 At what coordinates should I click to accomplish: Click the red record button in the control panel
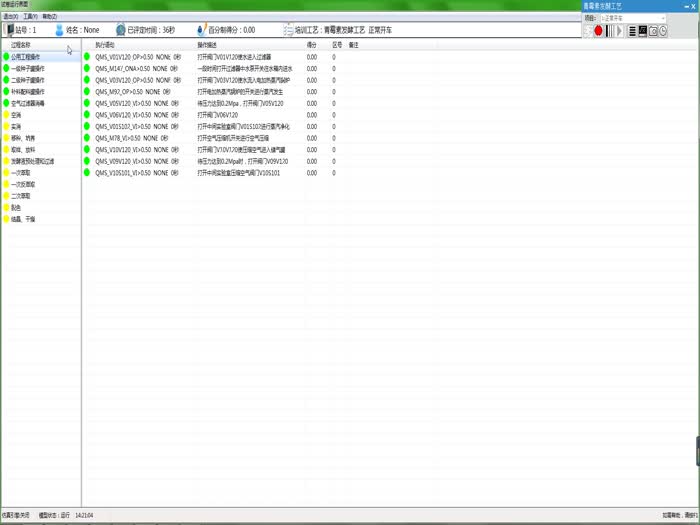599,31
